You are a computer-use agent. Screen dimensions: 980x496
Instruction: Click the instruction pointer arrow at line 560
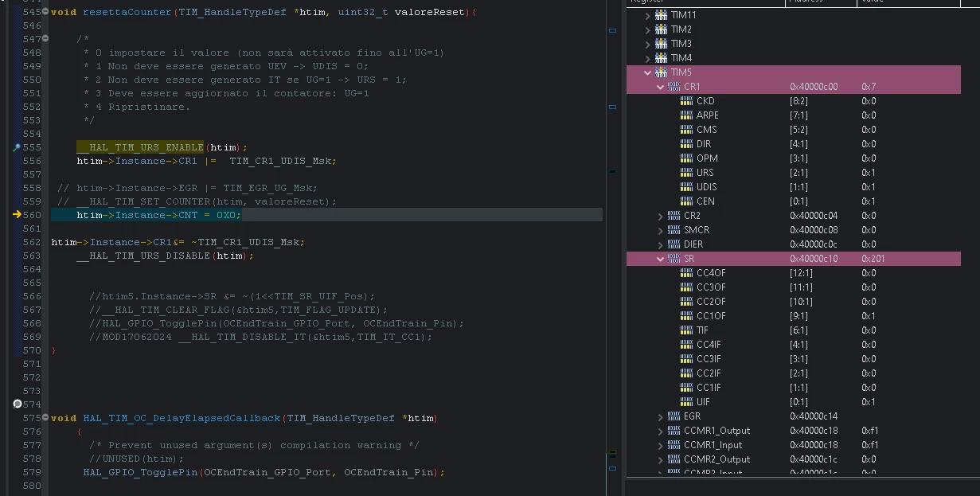(17, 215)
